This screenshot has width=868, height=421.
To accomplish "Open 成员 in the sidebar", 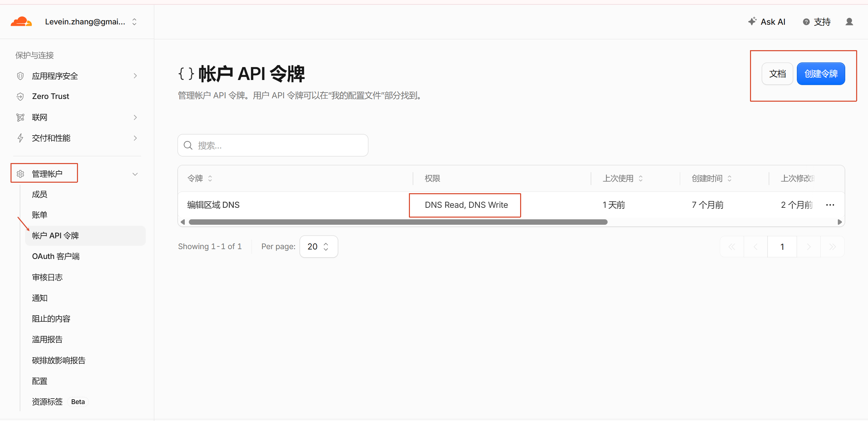I will click(85, 194).
